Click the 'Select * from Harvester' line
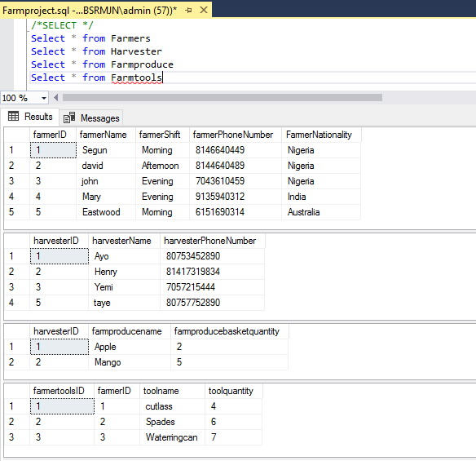This screenshot has width=476, height=461. (x=96, y=51)
